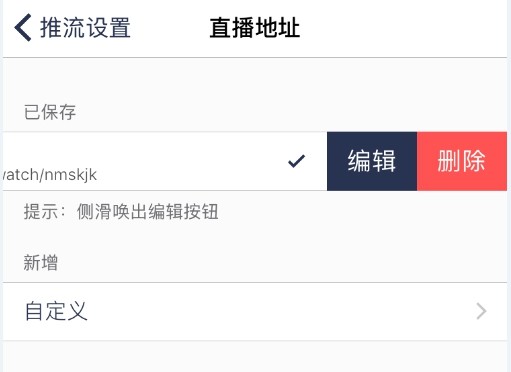Screen dimensions: 511x372
Task: Tap the back arrow chevron icon
Action: coord(23,28)
